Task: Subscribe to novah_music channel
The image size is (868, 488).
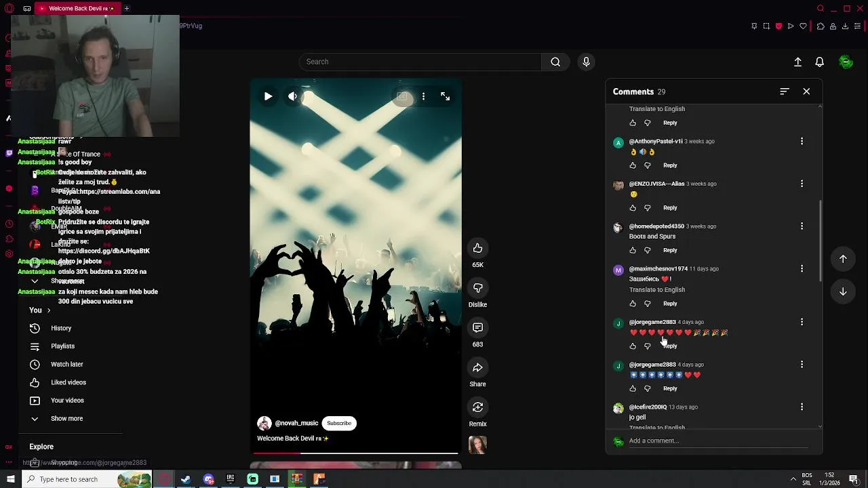Action: pos(339,423)
